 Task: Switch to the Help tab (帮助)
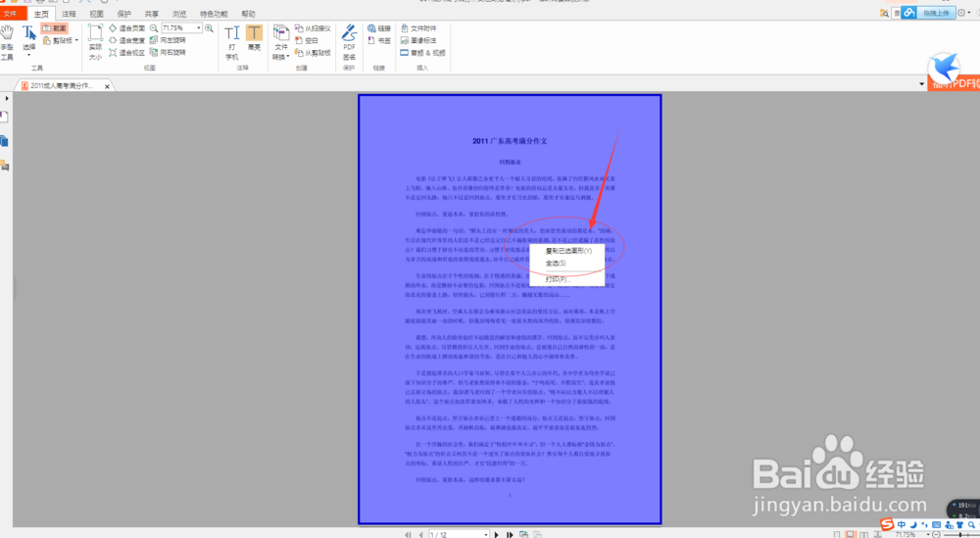[x=248, y=14]
